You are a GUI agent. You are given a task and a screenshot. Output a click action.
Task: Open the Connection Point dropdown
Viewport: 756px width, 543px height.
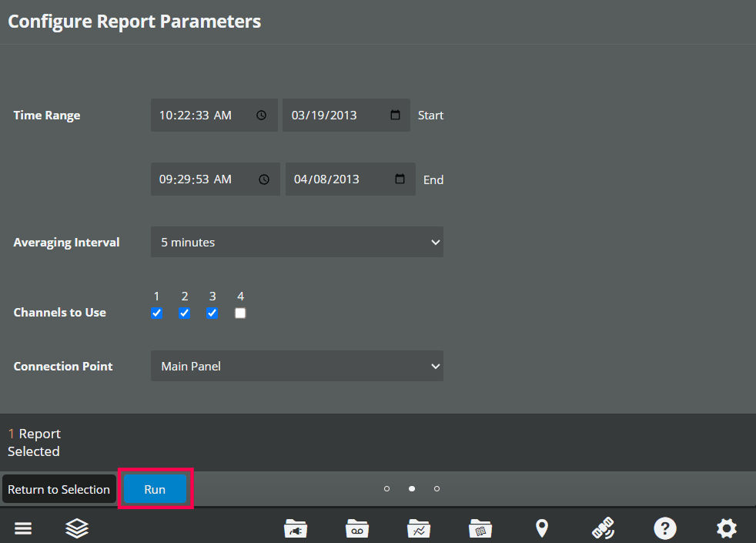pyautogui.click(x=297, y=366)
